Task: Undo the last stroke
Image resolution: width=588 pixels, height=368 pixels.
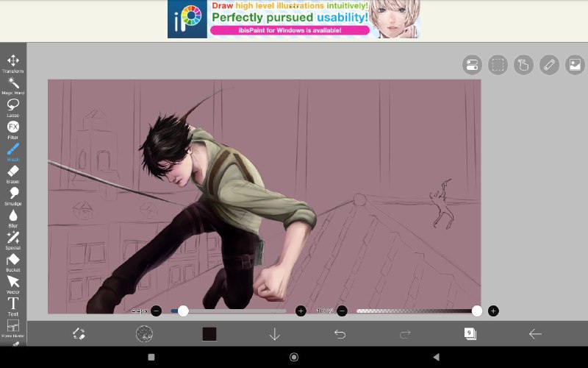Action: pos(340,334)
